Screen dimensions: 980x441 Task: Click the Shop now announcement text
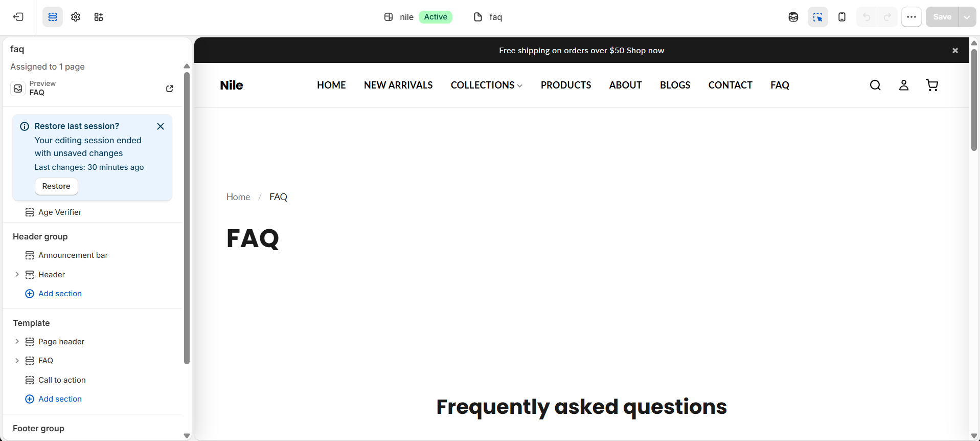point(645,50)
